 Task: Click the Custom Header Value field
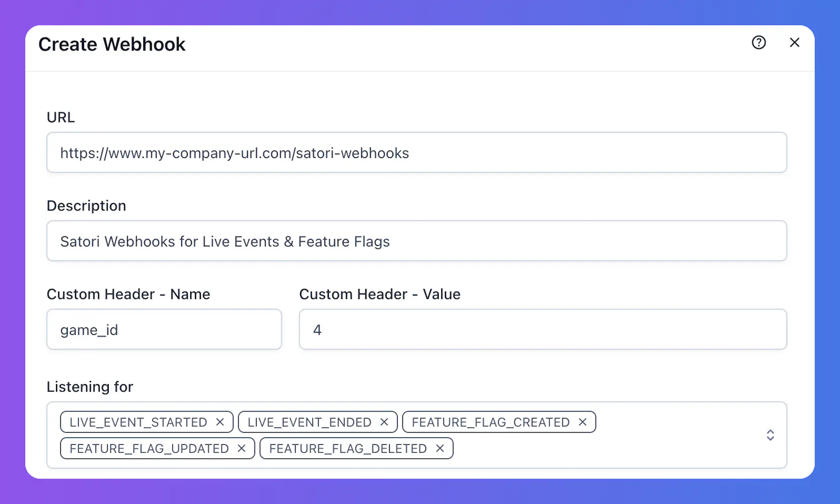(x=542, y=329)
